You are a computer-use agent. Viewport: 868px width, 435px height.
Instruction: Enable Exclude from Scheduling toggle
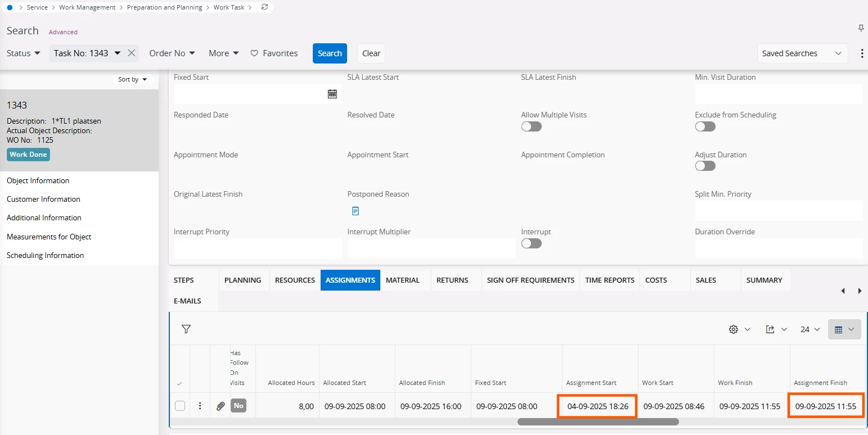(x=705, y=126)
